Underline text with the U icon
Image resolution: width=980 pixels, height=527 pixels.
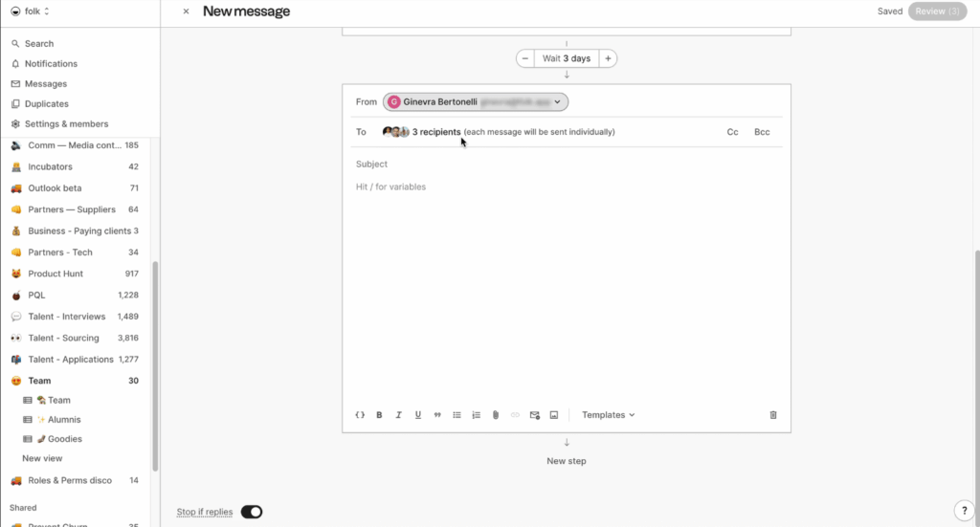(x=418, y=415)
